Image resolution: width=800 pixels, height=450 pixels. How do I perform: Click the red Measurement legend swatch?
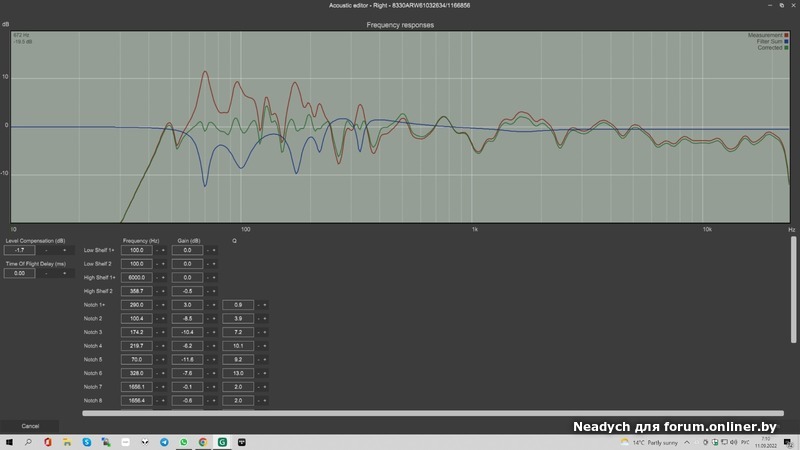pyautogui.click(x=786, y=35)
